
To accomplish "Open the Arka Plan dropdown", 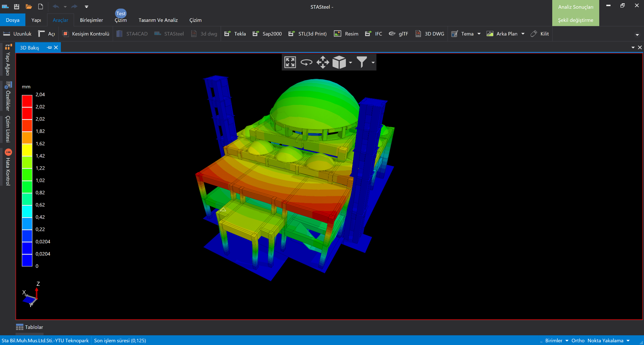I will (x=523, y=34).
